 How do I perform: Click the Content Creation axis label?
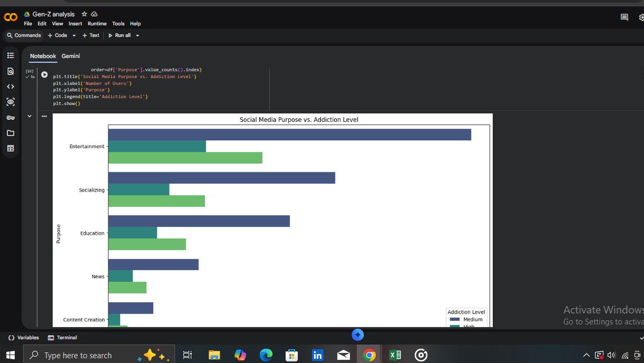(x=84, y=320)
